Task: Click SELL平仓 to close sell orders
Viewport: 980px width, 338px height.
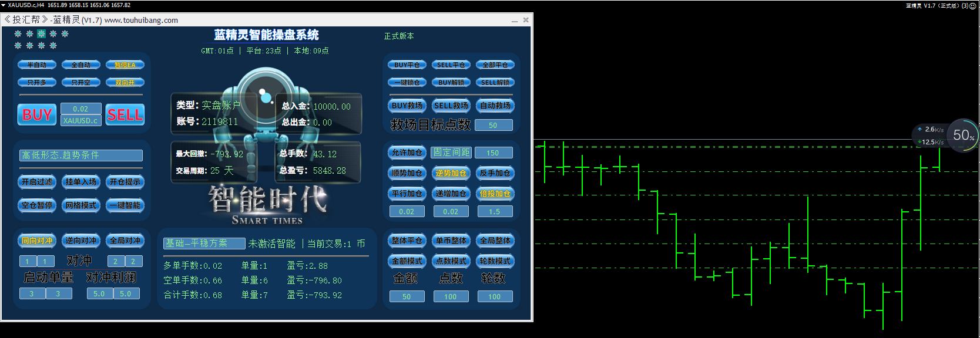Action: click(x=451, y=65)
